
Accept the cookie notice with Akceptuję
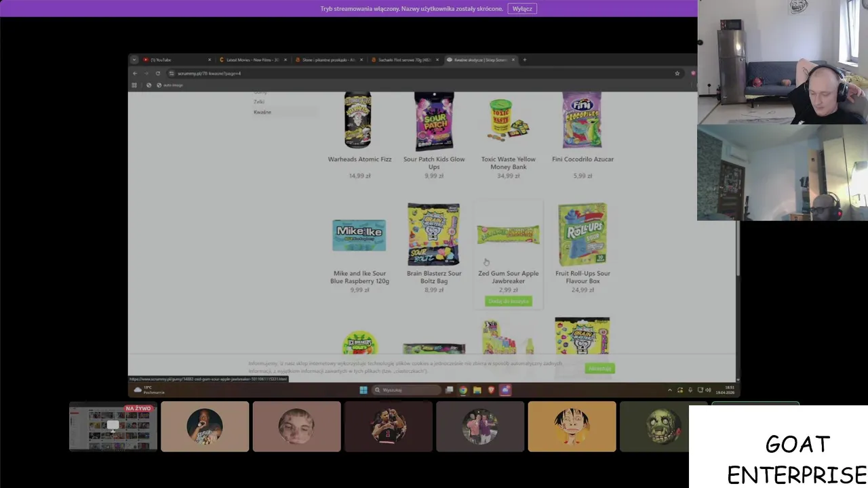pyautogui.click(x=600, y=368)
